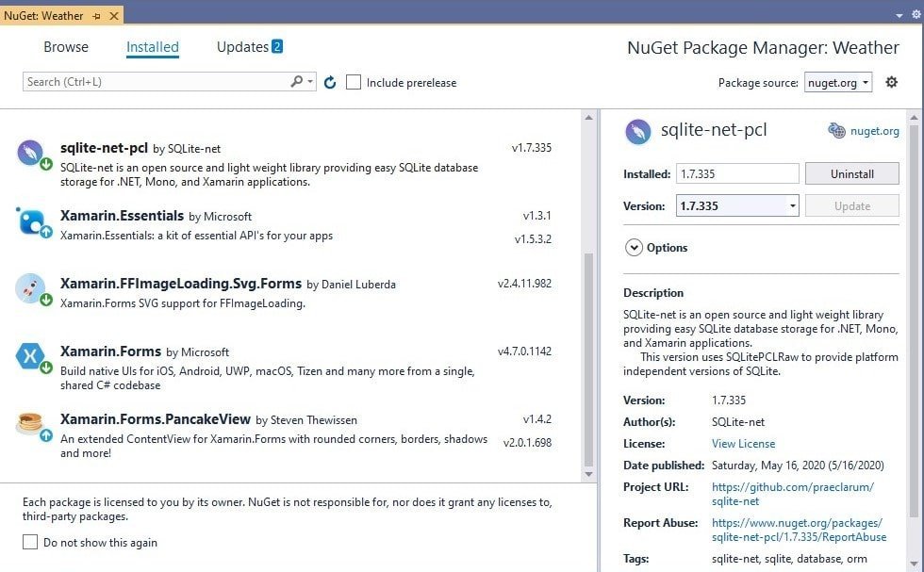This screenshot has width=924, height=572.
Task: Check Do not show this again
Action: (30, 541)
